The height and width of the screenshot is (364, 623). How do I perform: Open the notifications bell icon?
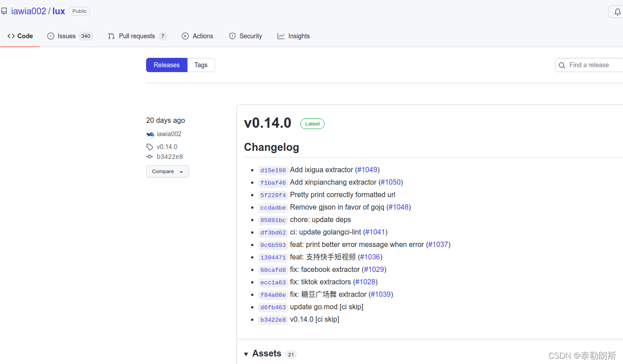[617, 12]
